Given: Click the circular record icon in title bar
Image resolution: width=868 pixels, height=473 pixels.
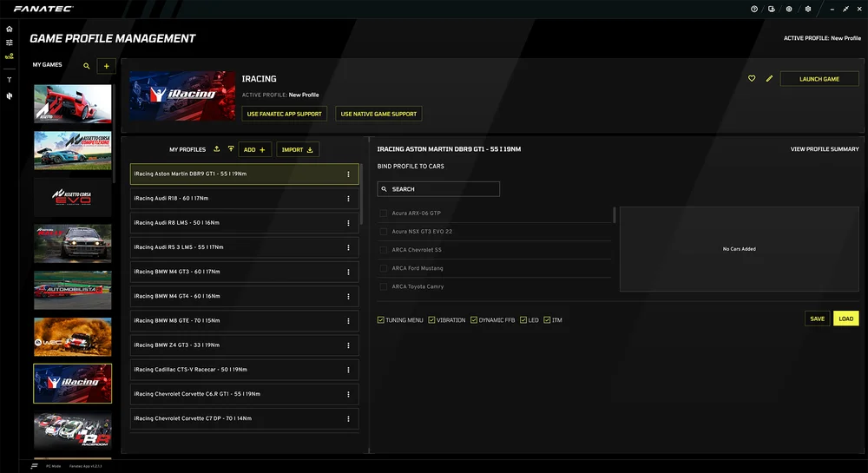Looking at the screenshot, I should [789, 9].
